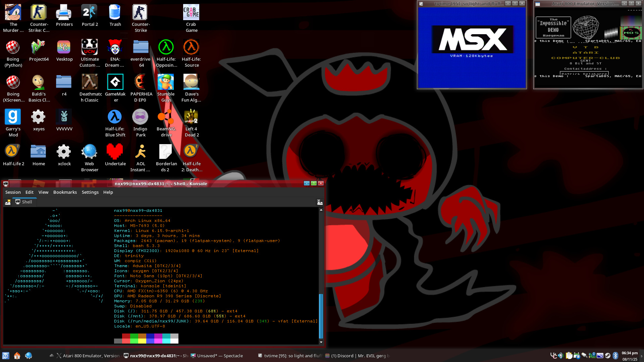Launch Left 4 Dead 2 icon

[192, 123]
